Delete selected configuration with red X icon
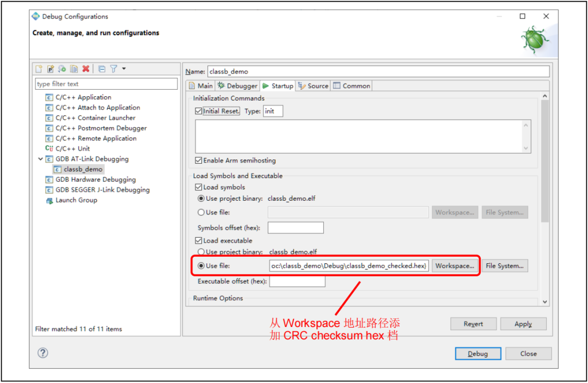 (86, 69)
